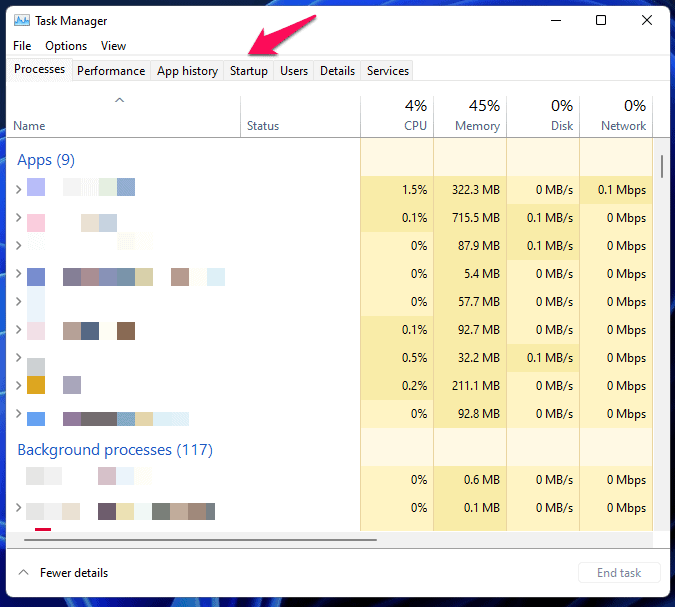Minimize the Task Manager window
Screen dimensions: 675x607
click(x=556, y=20)
